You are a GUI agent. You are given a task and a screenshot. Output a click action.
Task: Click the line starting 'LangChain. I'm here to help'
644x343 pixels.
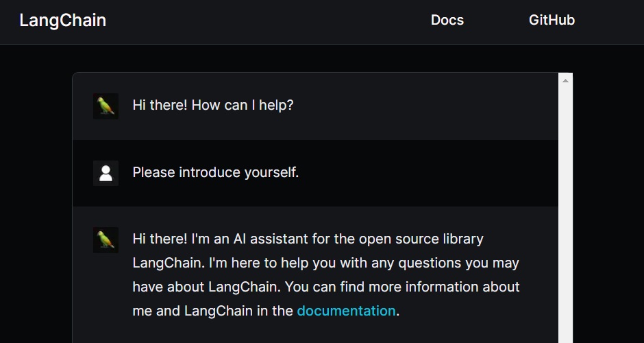325,263
